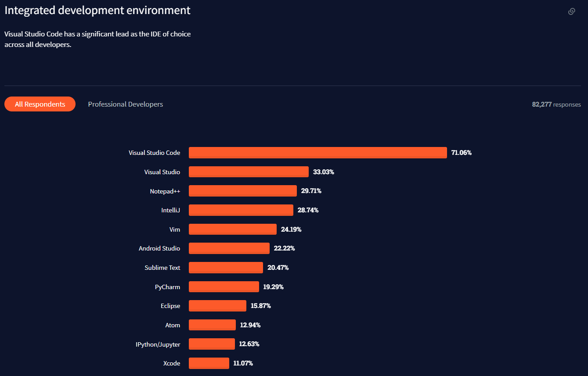
Task: Click the 71.06% value label
Action: tap(462, 153)
